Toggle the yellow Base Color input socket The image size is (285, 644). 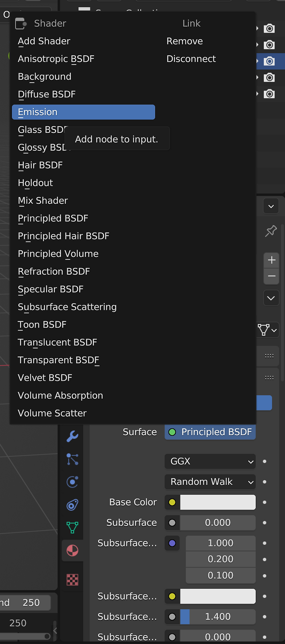click(x=172, y=502)
